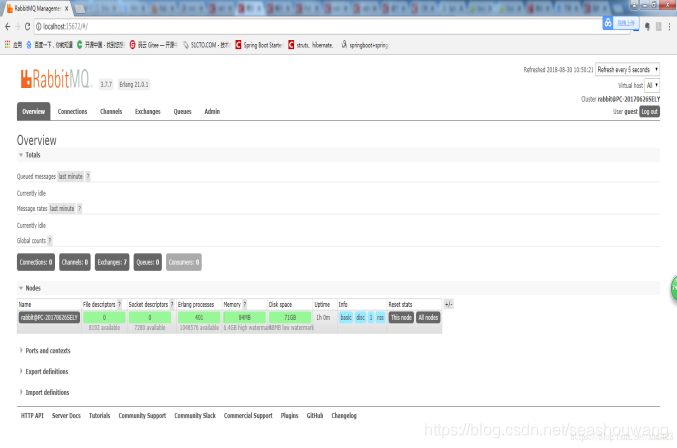Switch to the Channels tab
677x448 pixels.
coord(111,111)
